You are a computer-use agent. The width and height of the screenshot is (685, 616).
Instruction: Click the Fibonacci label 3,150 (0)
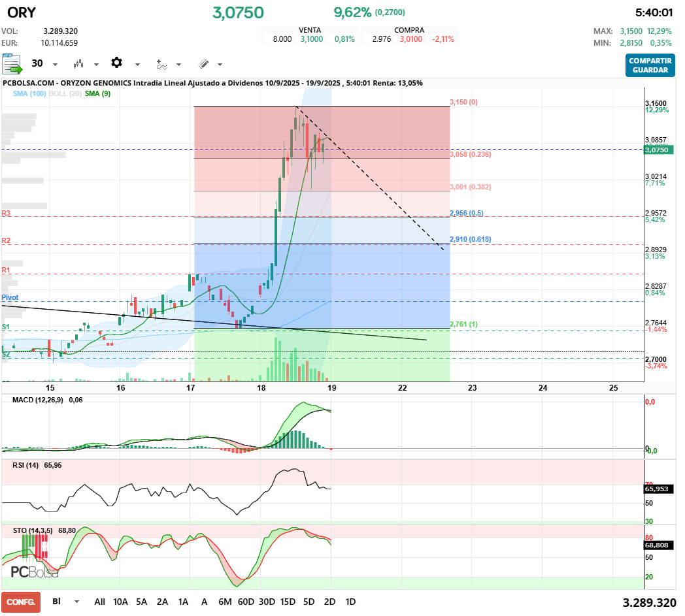(463, 102)
